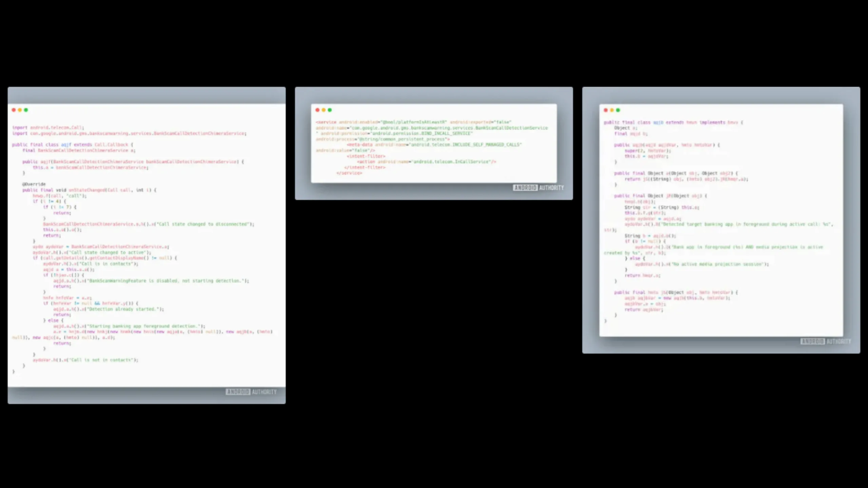Click red dot in aqjf code window
Image resolution: width=868 pixels, height=488 pixels.
pos(14,110)
